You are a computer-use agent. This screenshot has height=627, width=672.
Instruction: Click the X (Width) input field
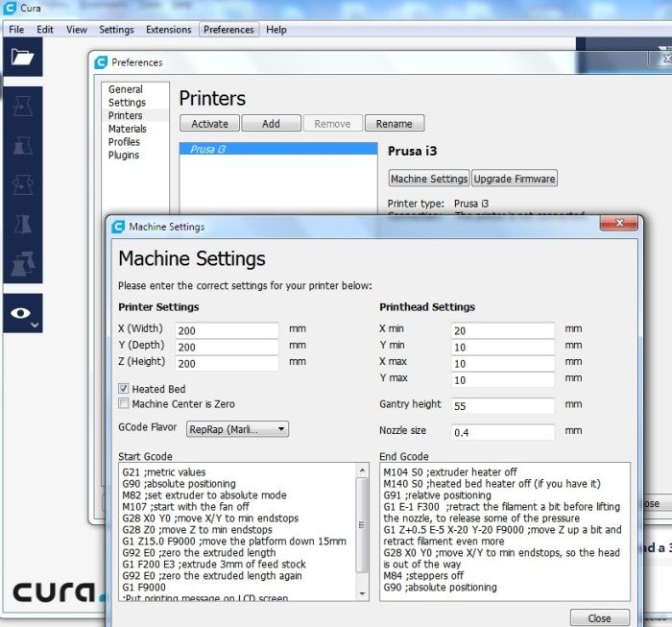(226, 329)
